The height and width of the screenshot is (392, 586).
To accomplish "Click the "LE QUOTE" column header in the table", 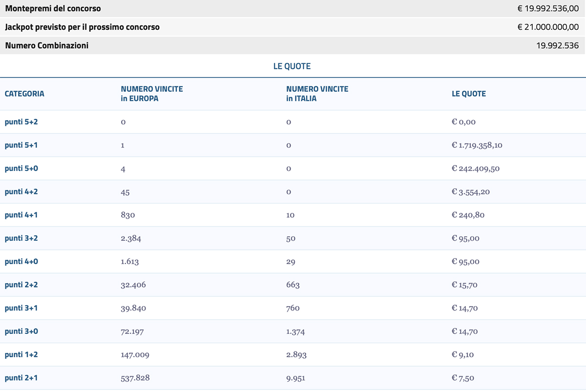I will pos(469,94).
